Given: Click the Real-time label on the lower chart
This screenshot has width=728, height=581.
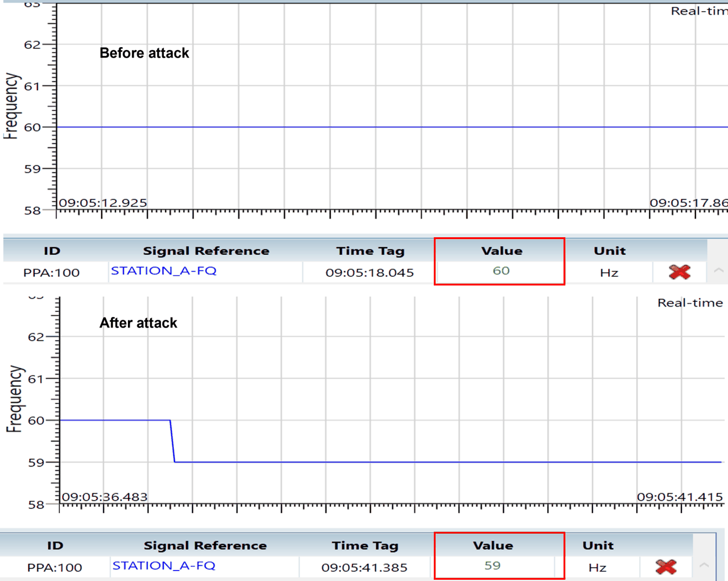Looking at the screenshot, I should [x=690, y=302].
